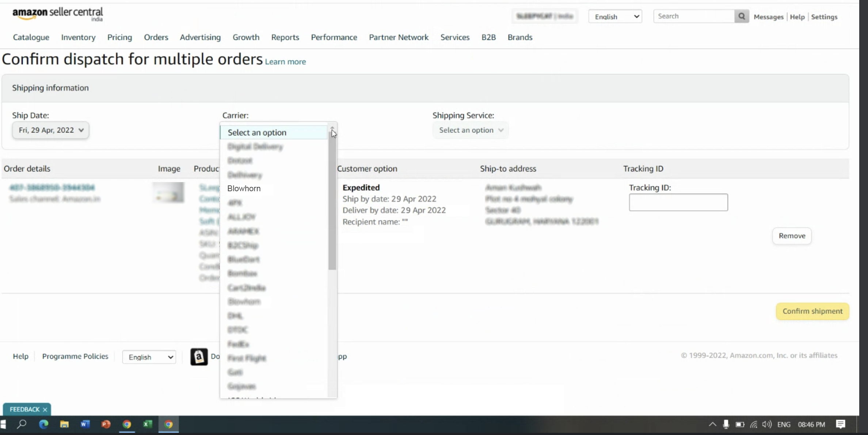The image size is (868, 435).
Task: Open the Inventory menu
Action: tap(78, 37)
